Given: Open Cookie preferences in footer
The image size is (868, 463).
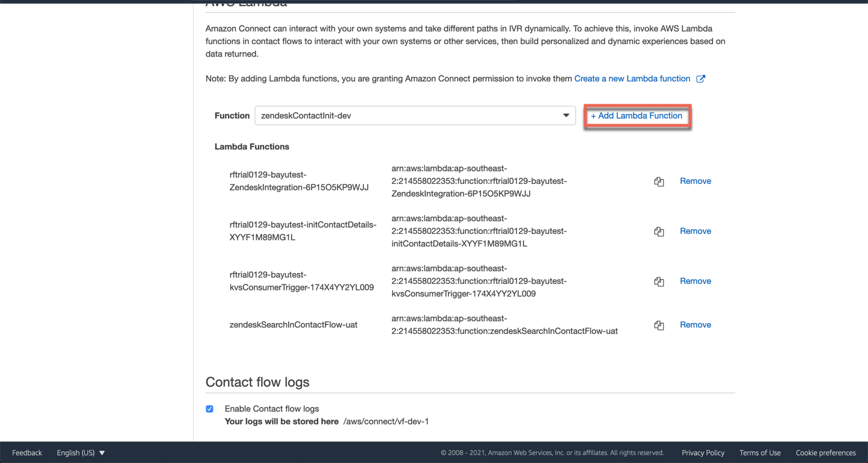Looking at the screenshot, I should pyautogui.click(x=825, y=453).
